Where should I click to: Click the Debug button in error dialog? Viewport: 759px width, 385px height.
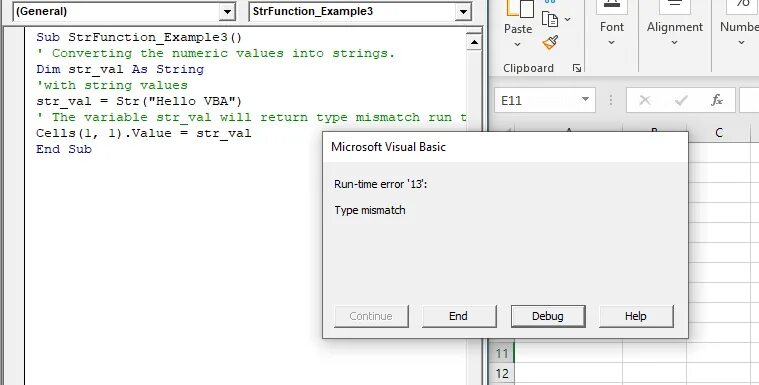tap(548, 316)
